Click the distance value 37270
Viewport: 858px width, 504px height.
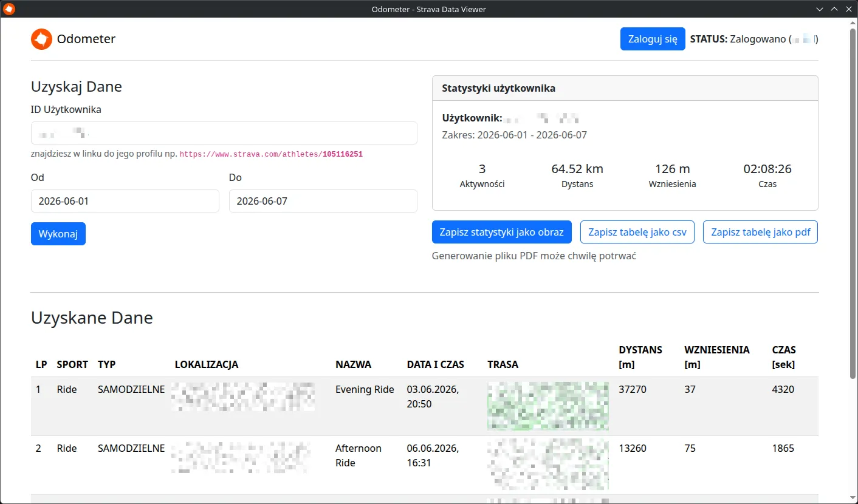click(x=633, y=390)
